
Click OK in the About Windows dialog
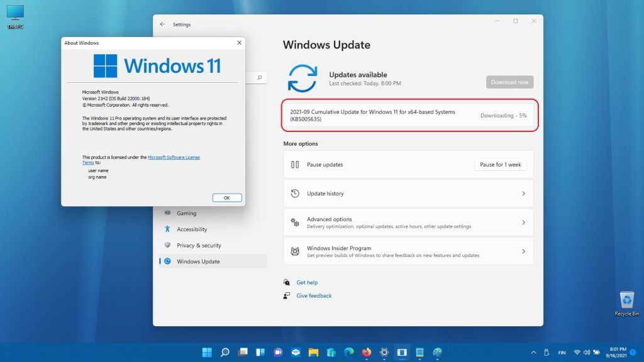[226, 197]
